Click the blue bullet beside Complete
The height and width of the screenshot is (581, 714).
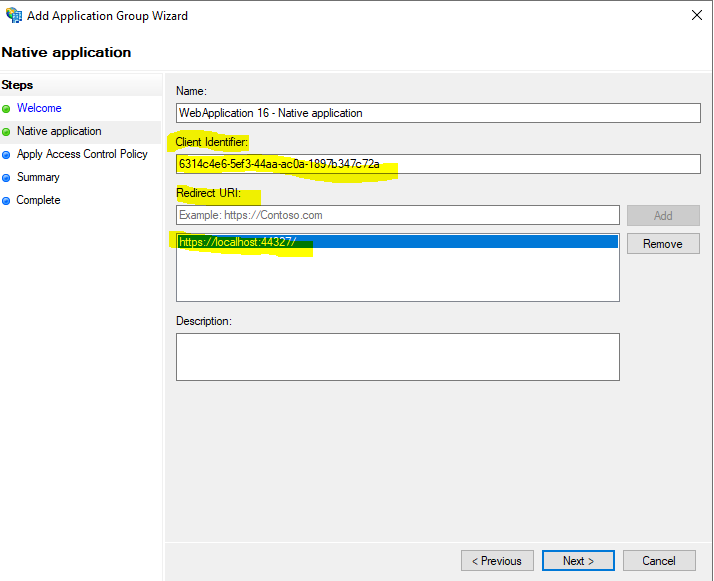click(6, 201)
